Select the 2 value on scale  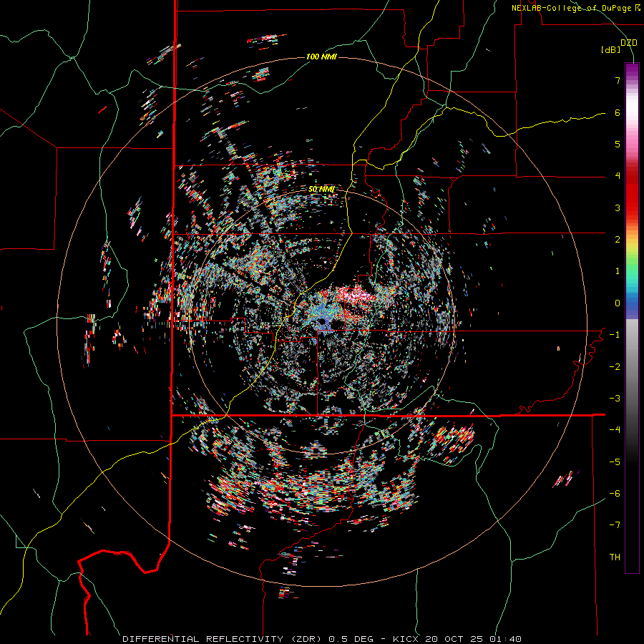coord(618,240)
